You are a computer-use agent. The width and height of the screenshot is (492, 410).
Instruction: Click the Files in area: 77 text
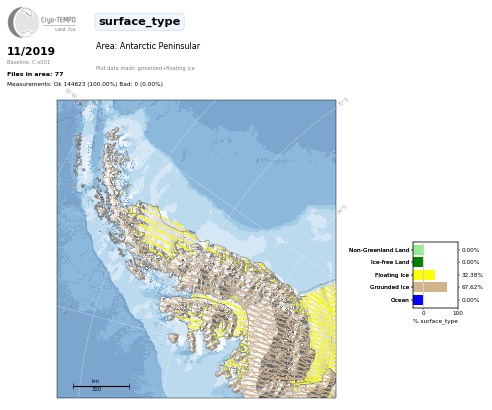click(35, 74)
